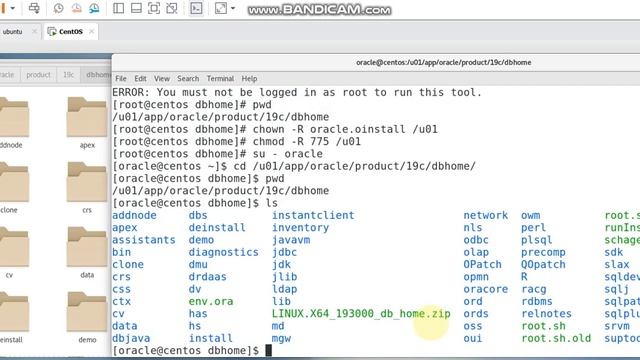Switch to the ubuntu VM tab
Screen dimensions: 640x360
click(12, 31)
